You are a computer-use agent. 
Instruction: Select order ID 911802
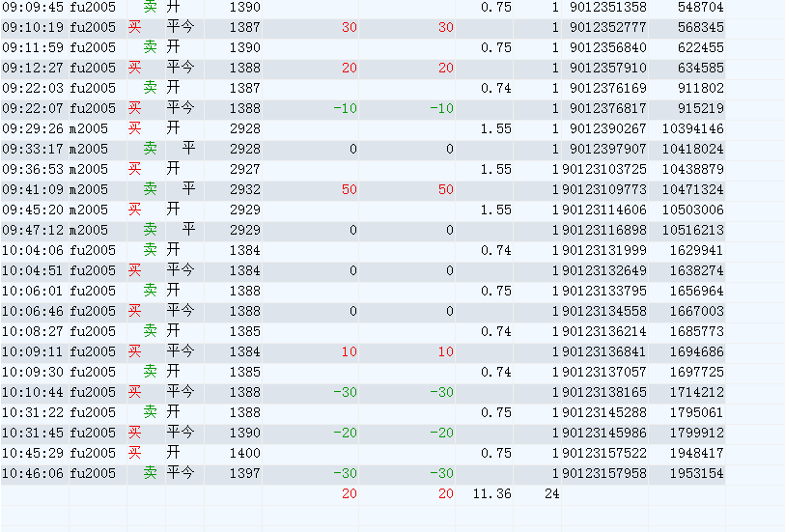(x=700, y=88)
